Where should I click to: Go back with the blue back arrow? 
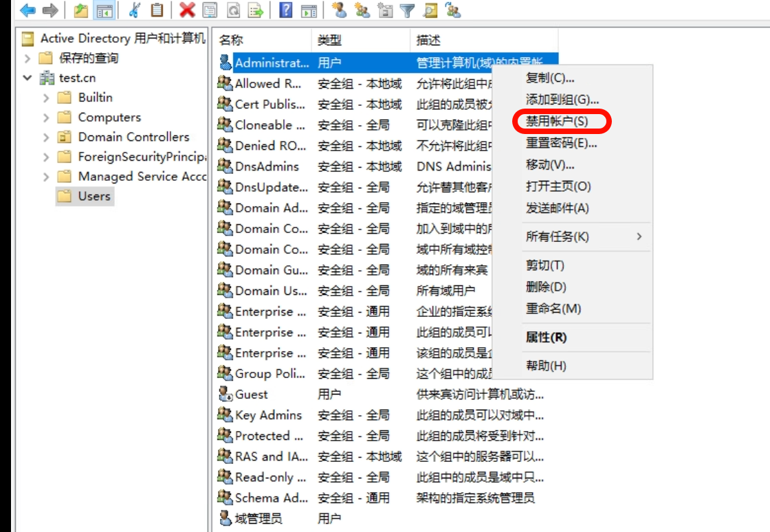(27, 10)
